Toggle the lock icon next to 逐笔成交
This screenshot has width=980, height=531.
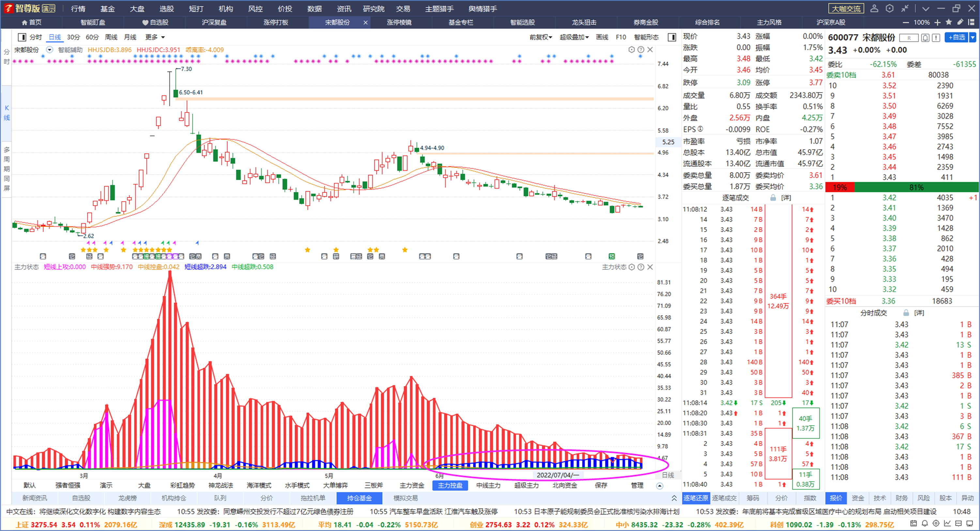773,198
